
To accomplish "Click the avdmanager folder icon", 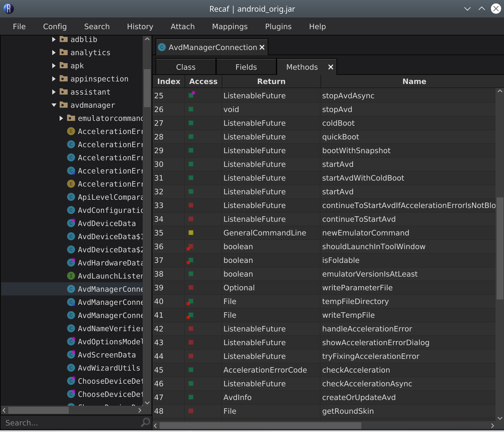I will (x=63, y=105).
